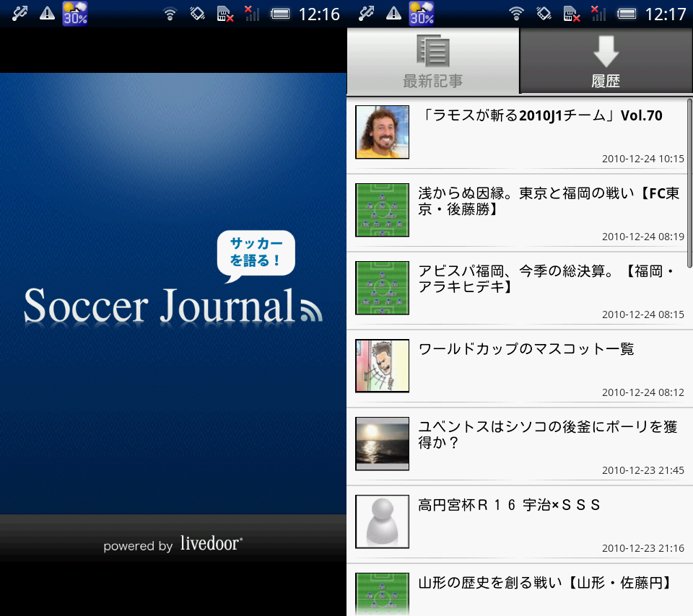Tap the Wi-Fi icon on the 12:17 screen
Screen dimensions: 693x616
coord(516,14)
